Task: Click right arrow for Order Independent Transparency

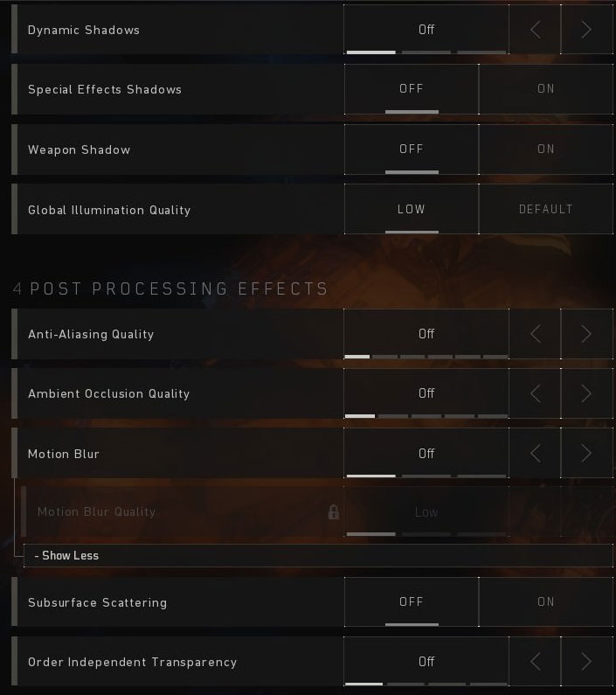Action: pos(587,661)
